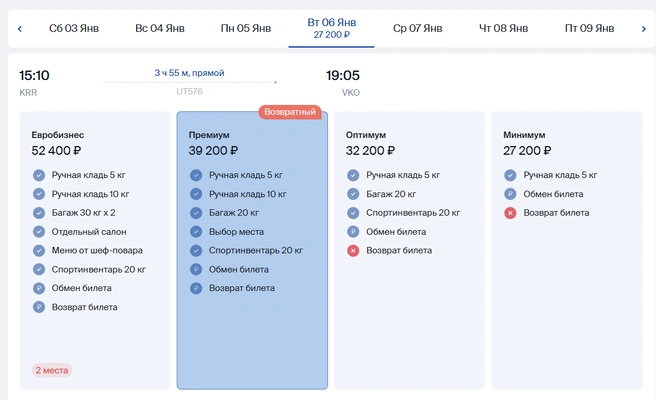Click the 2 места seats badge
656x400 pixels.
pos(52,370)
